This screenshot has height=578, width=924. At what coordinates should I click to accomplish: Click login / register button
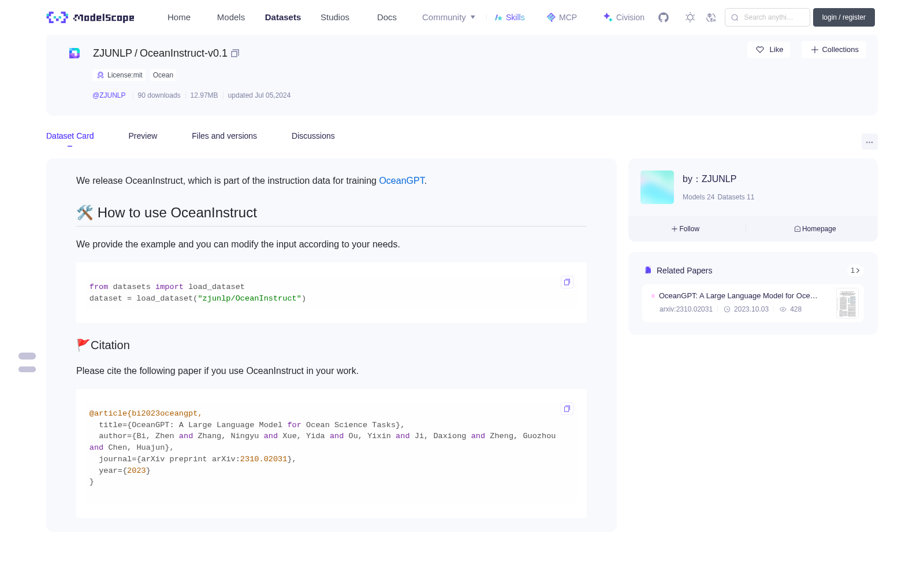[x=844, y=17]
